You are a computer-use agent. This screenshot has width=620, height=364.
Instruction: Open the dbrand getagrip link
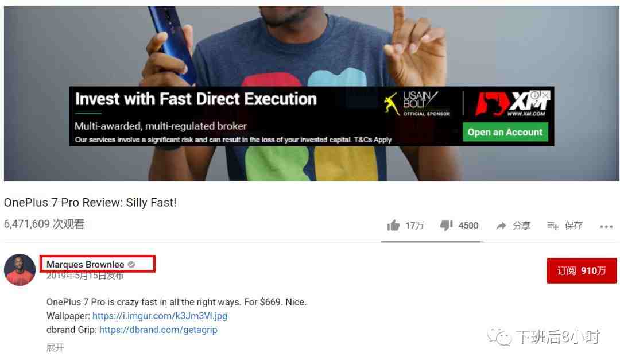point(158,330)
